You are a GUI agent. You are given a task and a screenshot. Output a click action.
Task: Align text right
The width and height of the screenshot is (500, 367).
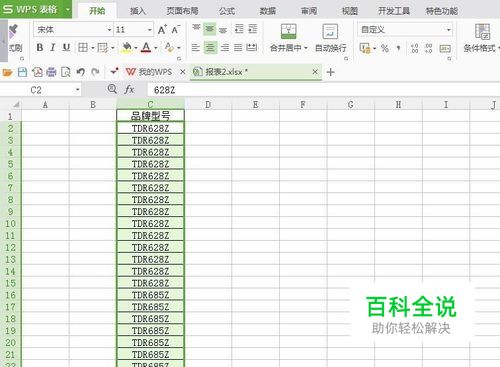coord(225,48)
